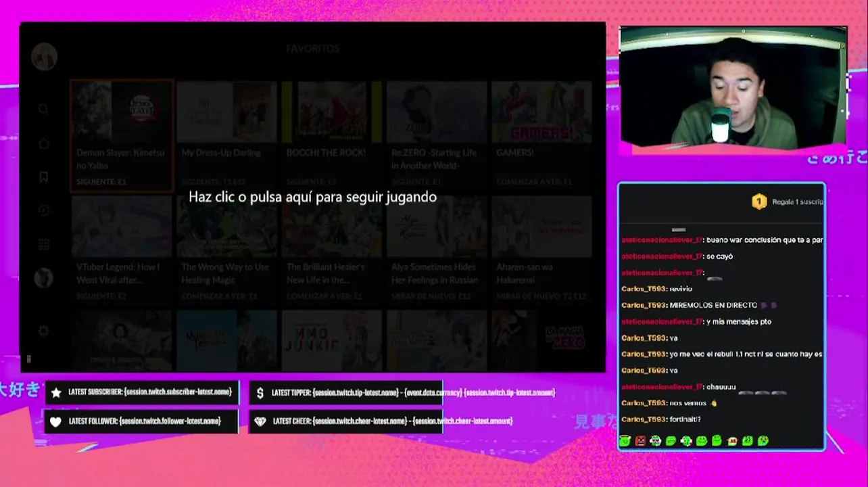Open the bookmark watchlist icon in sidebar
The width and height of the screenshot is (868, 487).
pos(43,177)
